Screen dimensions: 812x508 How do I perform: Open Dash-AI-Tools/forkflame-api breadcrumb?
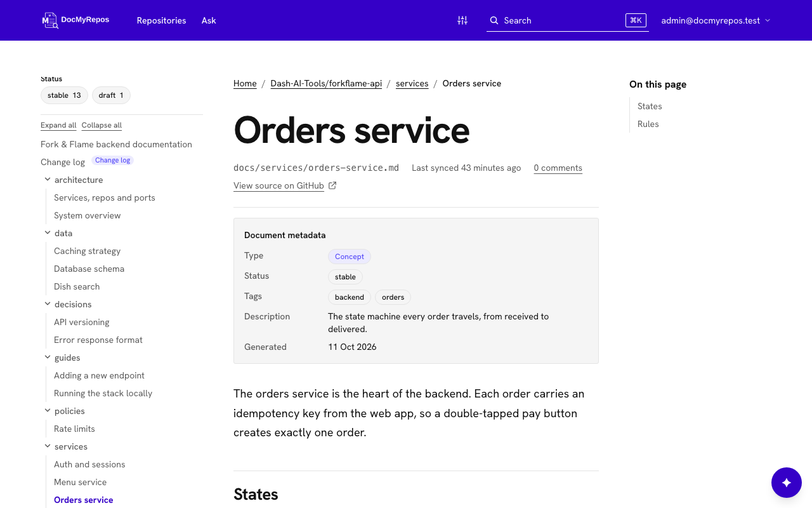pyautogui.click(x=326, y=83)
